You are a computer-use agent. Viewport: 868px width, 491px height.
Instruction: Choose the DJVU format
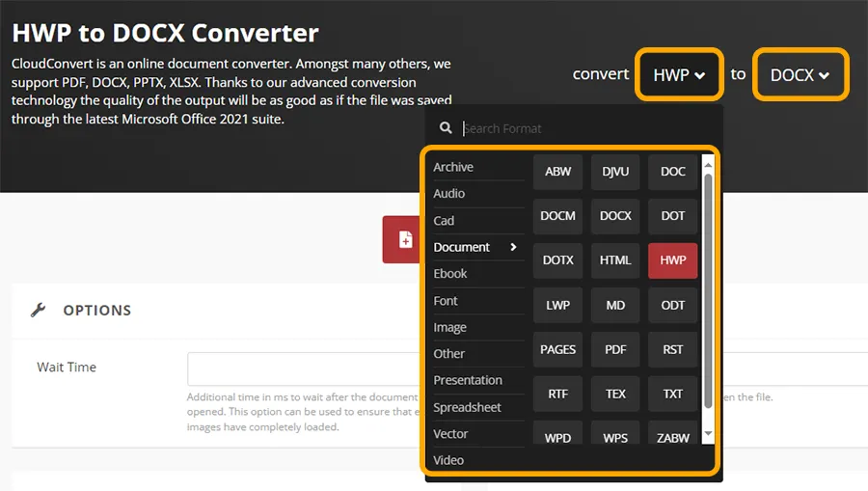tap(615, 172)
